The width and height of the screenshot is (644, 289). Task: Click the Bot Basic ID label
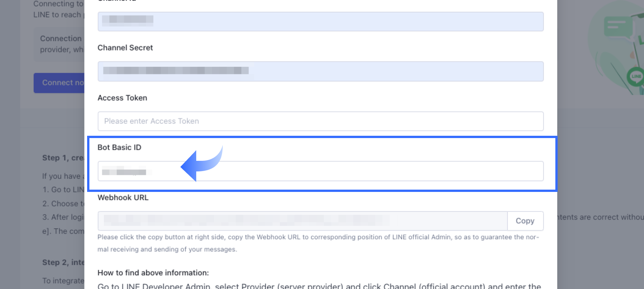119,148
